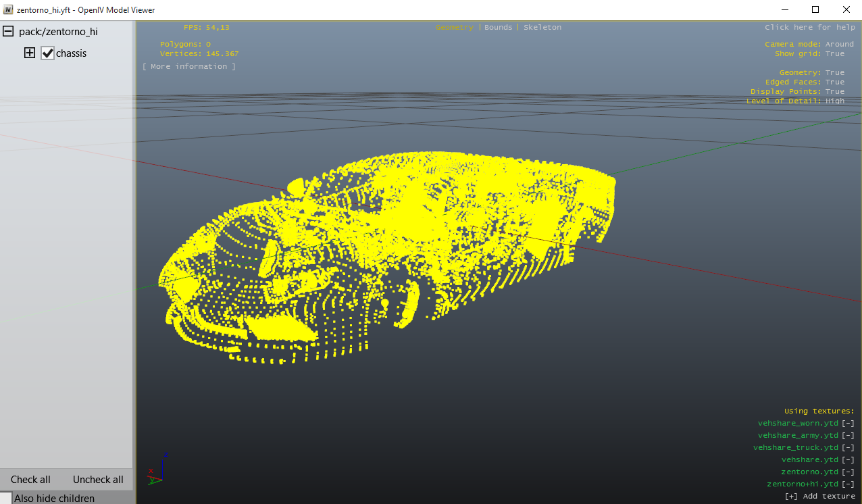Remove the zentorno+hi.ytd texture with [-]
The image size is (862, 504).
click(848, 484)
